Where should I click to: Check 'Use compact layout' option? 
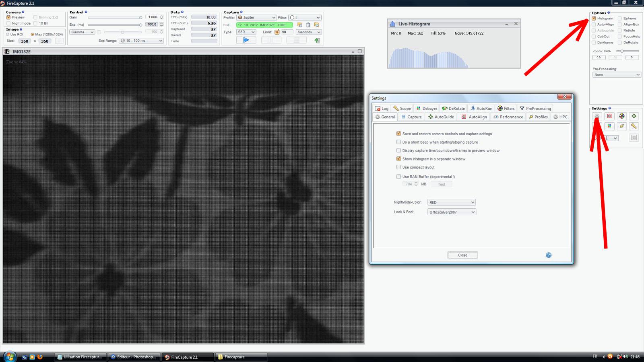coord(398,167)
